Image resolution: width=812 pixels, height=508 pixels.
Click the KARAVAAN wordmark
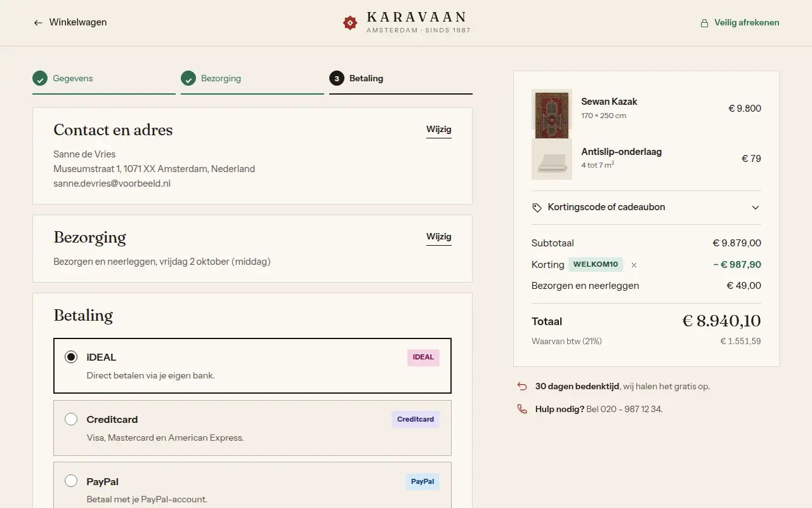[417, 18]
